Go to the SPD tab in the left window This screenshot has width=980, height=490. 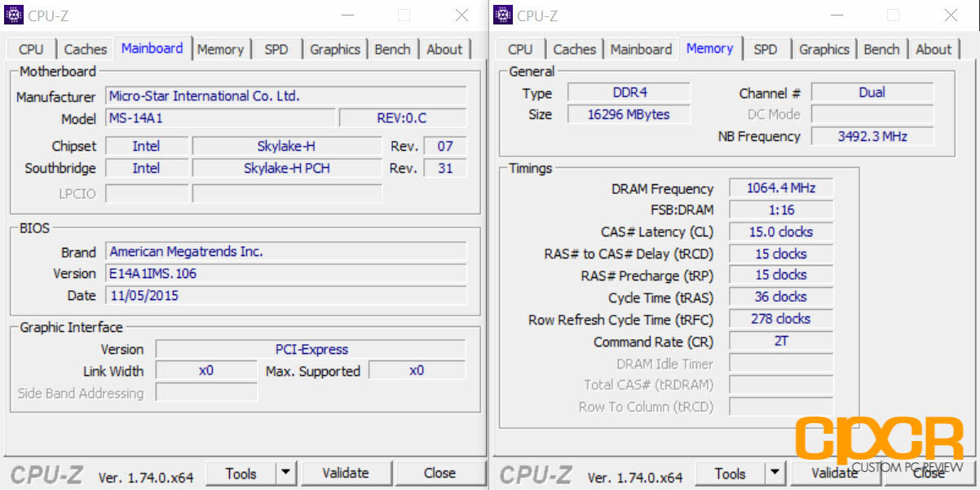click(276, 49)
